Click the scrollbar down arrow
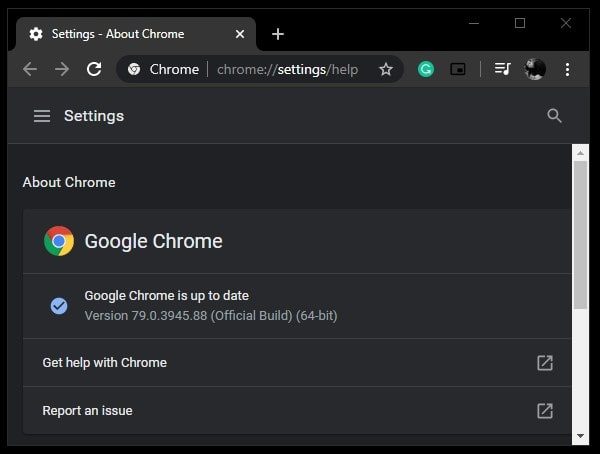The image size is (600, 454). click(x=580, y=436)
